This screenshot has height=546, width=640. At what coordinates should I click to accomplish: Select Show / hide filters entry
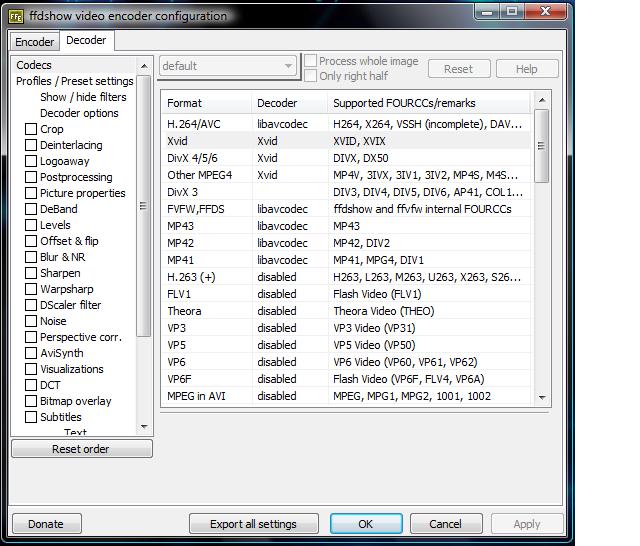tap(83, 97)
